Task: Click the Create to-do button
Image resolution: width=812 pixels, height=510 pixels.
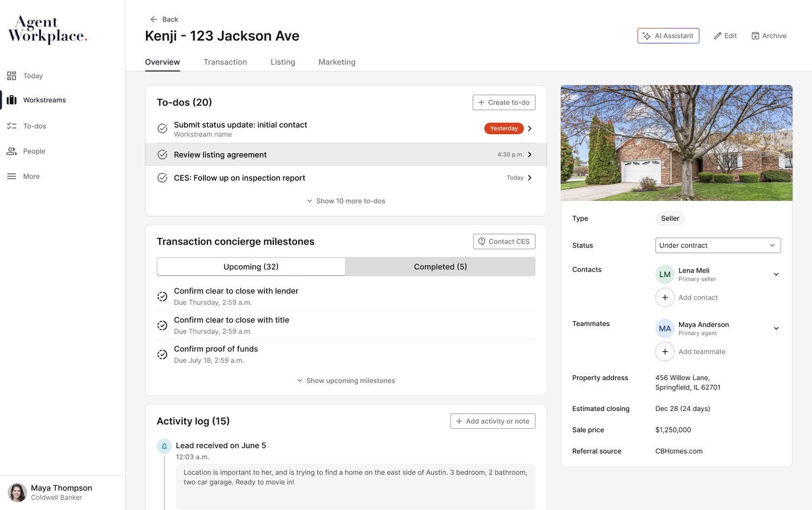Action: point(504,102)
